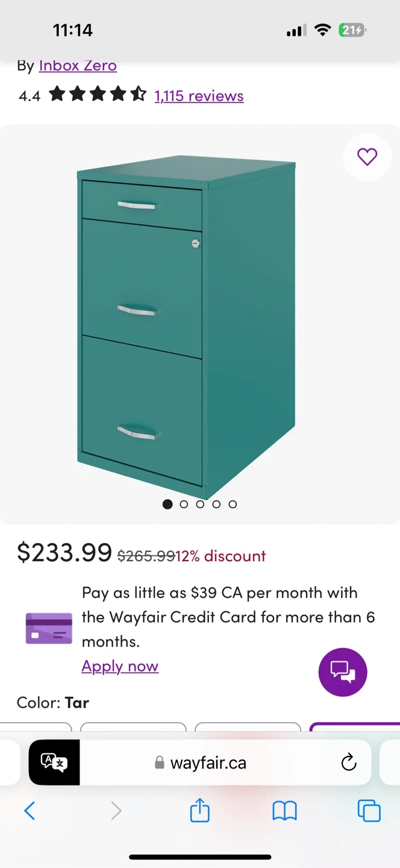Open the Inbox Zero brand link
400x868 pixels.
(x=78, y=65)
